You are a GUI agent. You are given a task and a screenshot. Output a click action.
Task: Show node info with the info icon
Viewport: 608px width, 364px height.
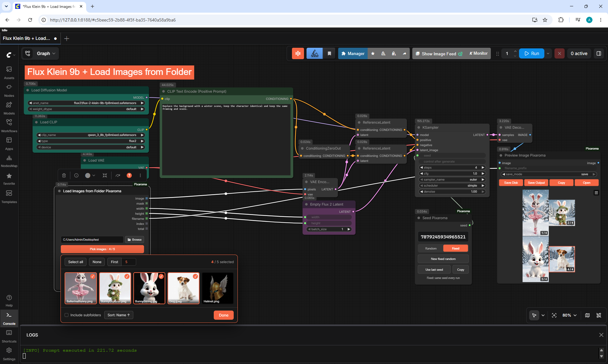click(76, 175)
